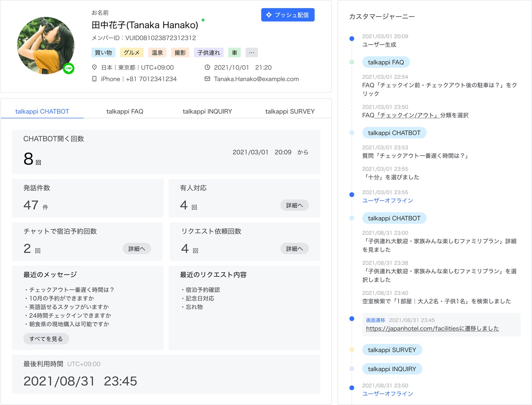
Task: Click the 8 回 count under CHATBOT開く回数
Action: click(x=32, y=159)
